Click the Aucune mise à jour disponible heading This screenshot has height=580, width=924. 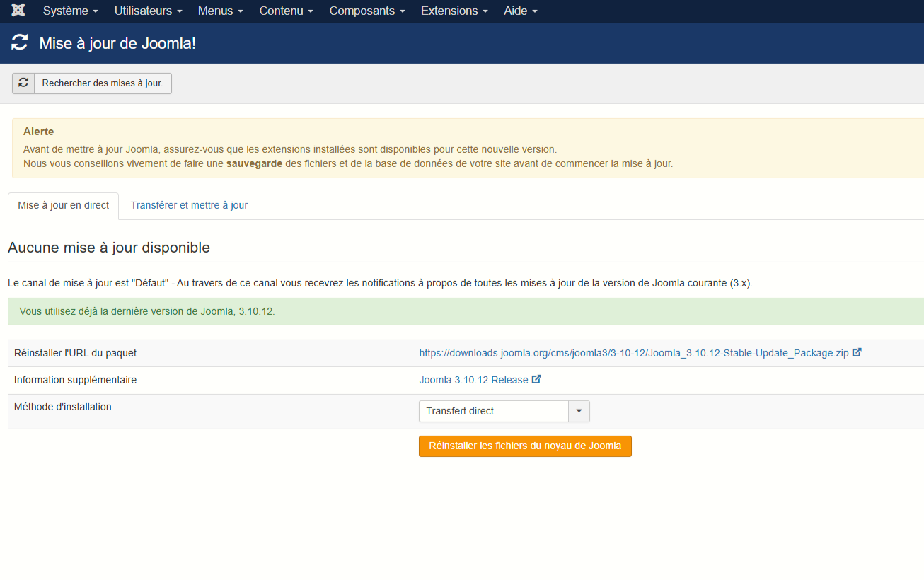(x=109, y=248)
